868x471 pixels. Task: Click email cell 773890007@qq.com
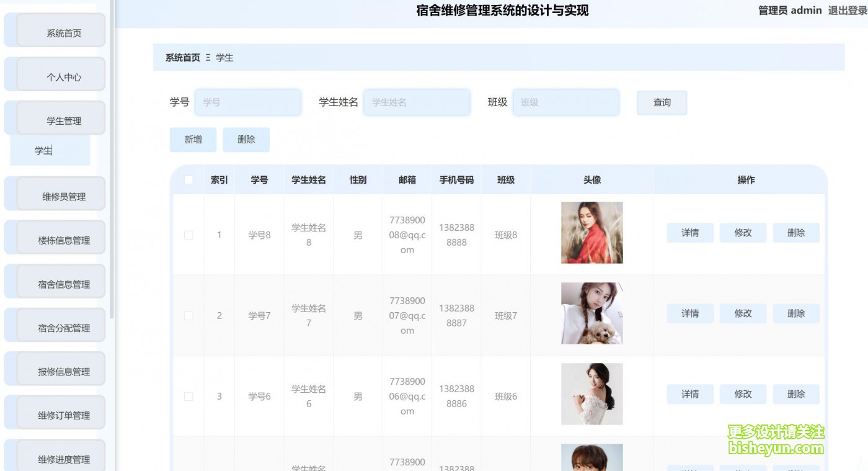point(407,316)
